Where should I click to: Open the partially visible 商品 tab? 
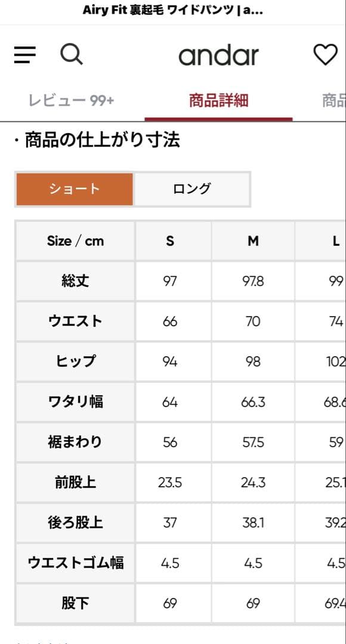click(x=335, y=101)
